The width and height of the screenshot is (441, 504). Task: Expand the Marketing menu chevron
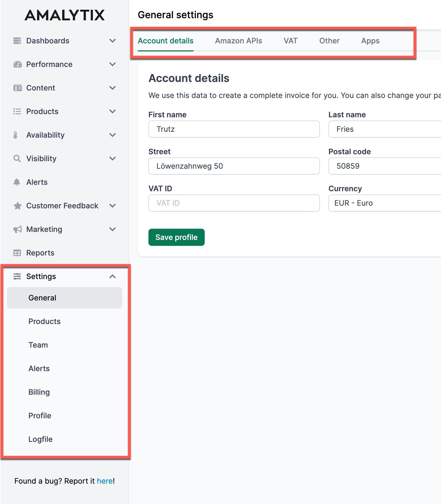tap(113, 229)
